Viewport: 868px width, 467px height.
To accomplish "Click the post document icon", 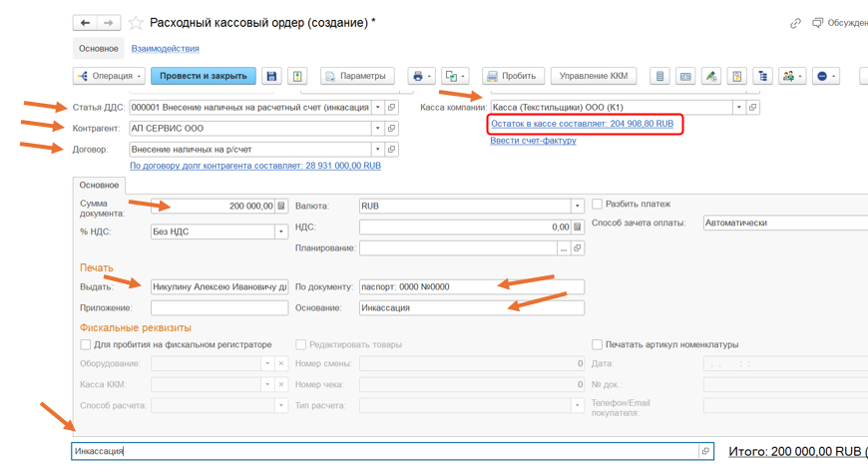I will 297,76.
